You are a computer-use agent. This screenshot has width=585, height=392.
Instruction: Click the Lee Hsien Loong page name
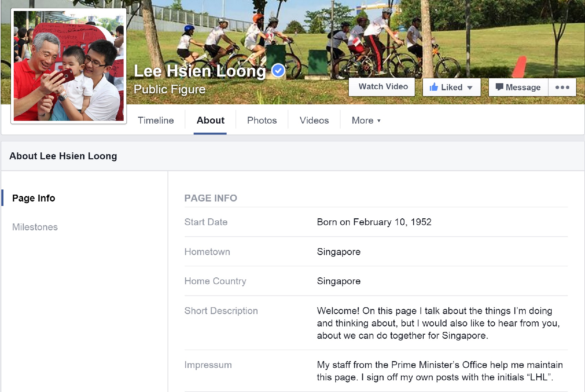click(x=200, y=71)
